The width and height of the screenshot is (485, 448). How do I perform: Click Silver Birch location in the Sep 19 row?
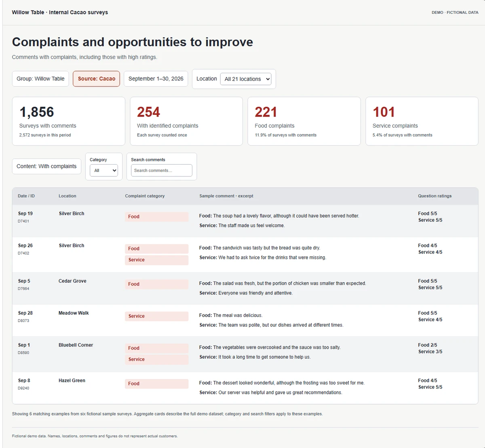72,213
